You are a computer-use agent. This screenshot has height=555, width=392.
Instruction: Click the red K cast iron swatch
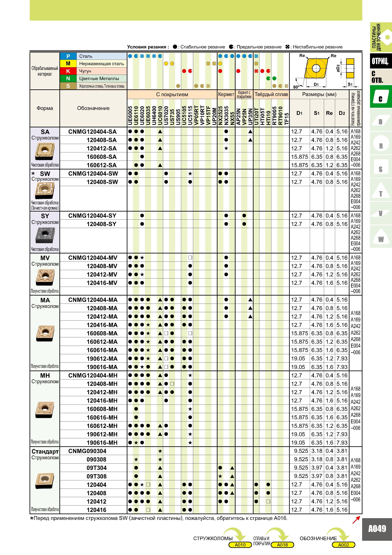tap(68, 71)
